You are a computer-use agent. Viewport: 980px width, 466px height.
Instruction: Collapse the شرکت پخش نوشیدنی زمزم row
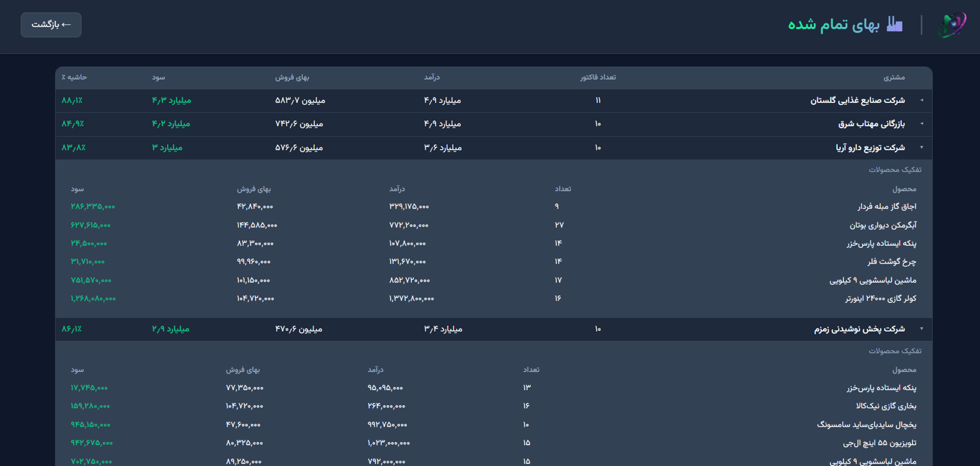[921, 329]
